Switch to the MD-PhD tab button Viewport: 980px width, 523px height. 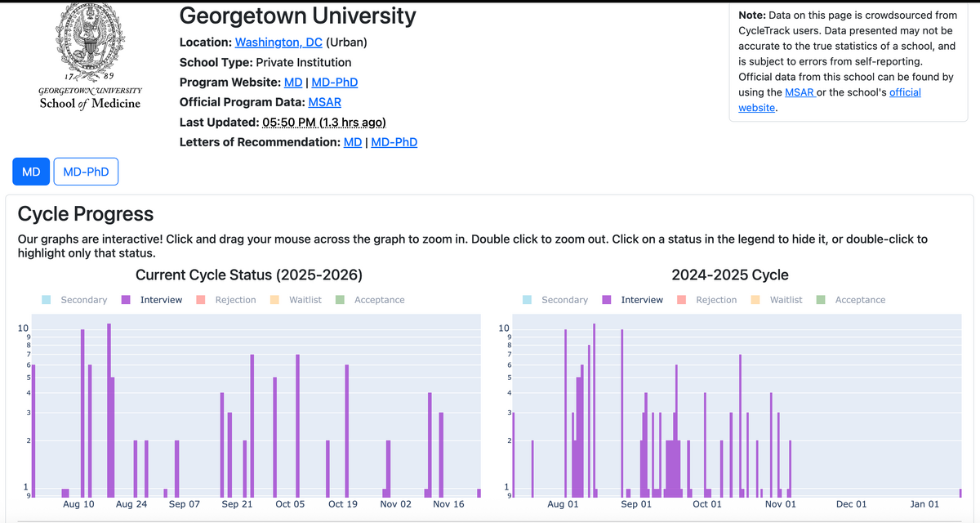pos(86,172)
